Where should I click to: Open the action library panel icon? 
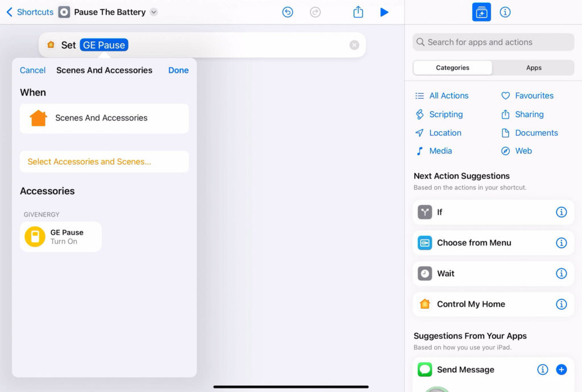pyautogui.click(x=481, y=12)
